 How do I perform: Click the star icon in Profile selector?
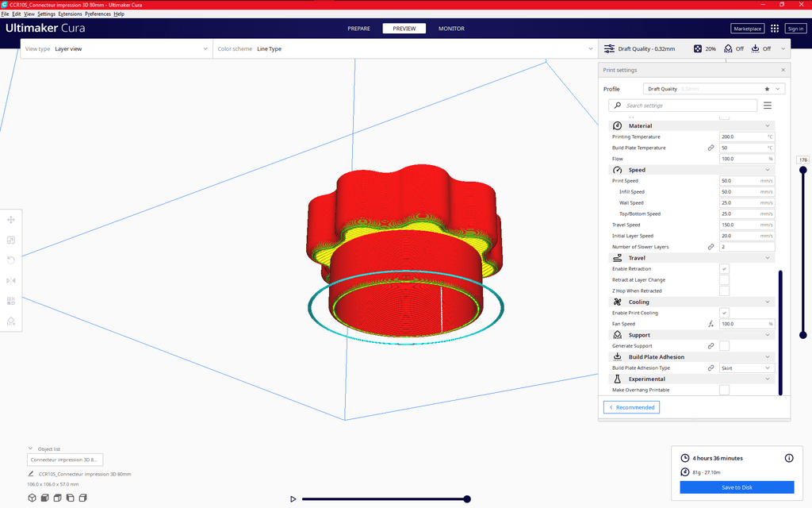click(767, 89)
